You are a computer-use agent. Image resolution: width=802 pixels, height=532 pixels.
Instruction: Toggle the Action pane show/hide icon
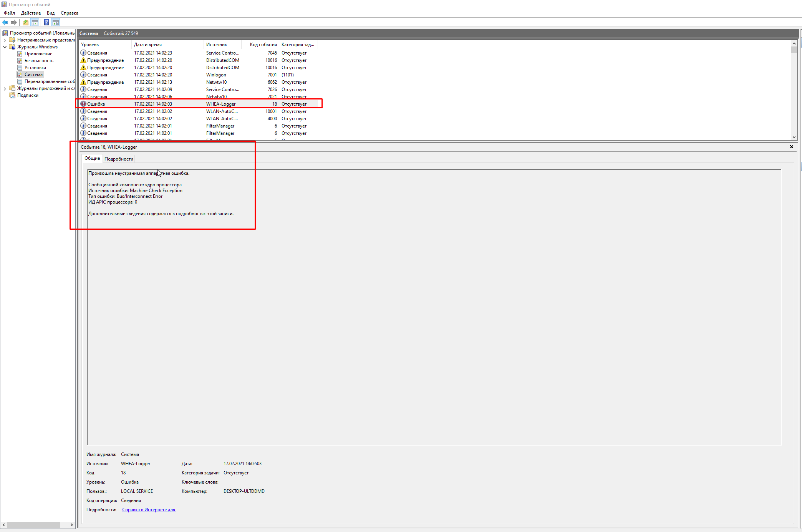(x=56, y=22)
